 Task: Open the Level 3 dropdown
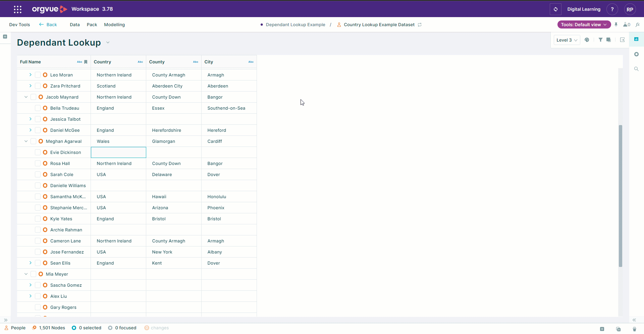(x=567, y=40)
